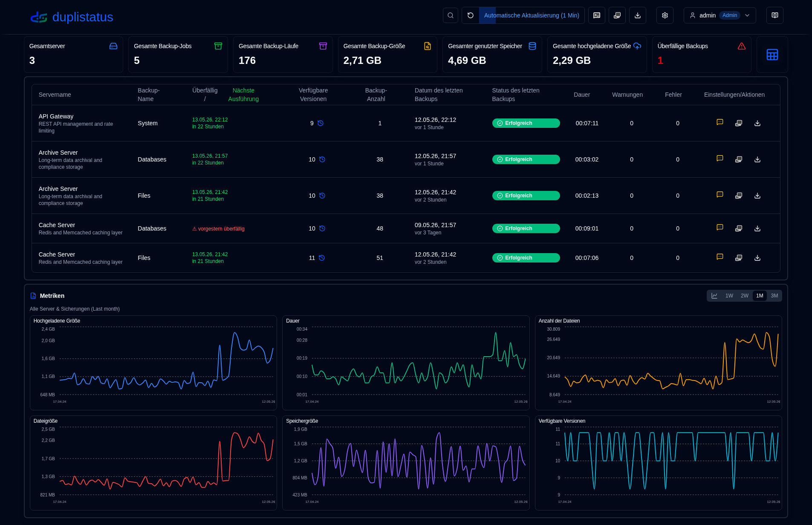Click Erfolgreich status badge for API Gateway

point(526,123)
